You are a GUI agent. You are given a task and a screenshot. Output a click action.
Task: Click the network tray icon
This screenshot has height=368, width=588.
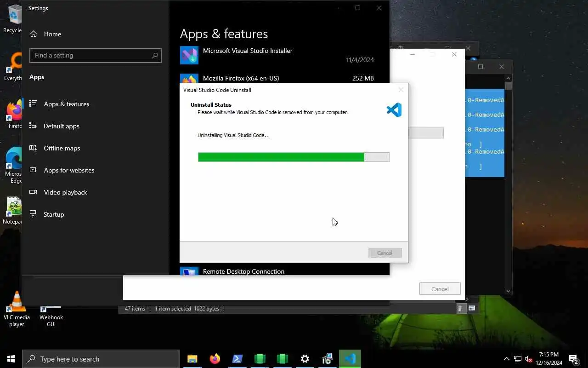[518, 359]
